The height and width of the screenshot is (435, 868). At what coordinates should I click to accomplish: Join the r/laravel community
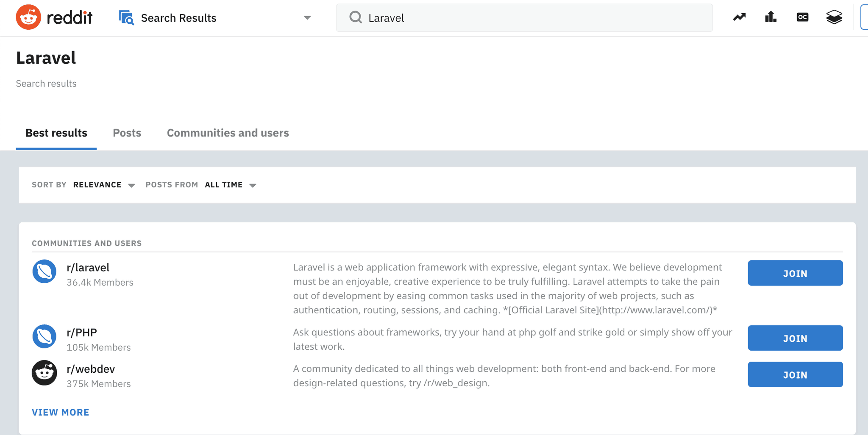coord(795,273)
